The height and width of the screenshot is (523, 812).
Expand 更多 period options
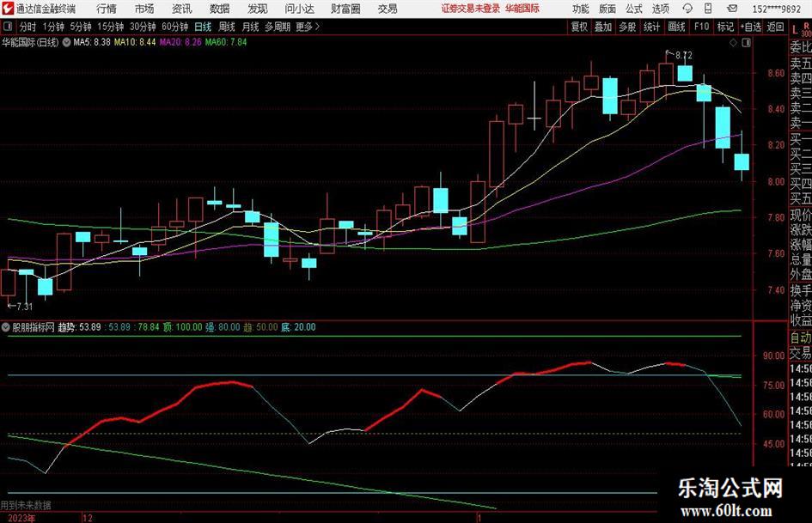[x=308, y=27]
